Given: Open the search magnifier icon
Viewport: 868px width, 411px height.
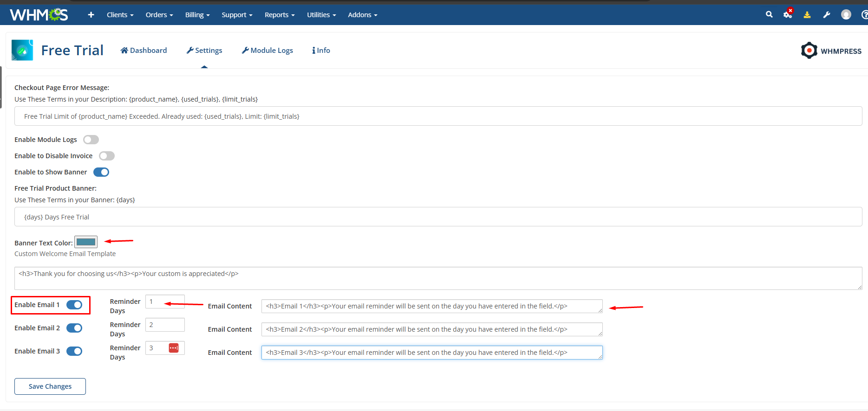Looking at the screenshot, I should pos(769,14).
